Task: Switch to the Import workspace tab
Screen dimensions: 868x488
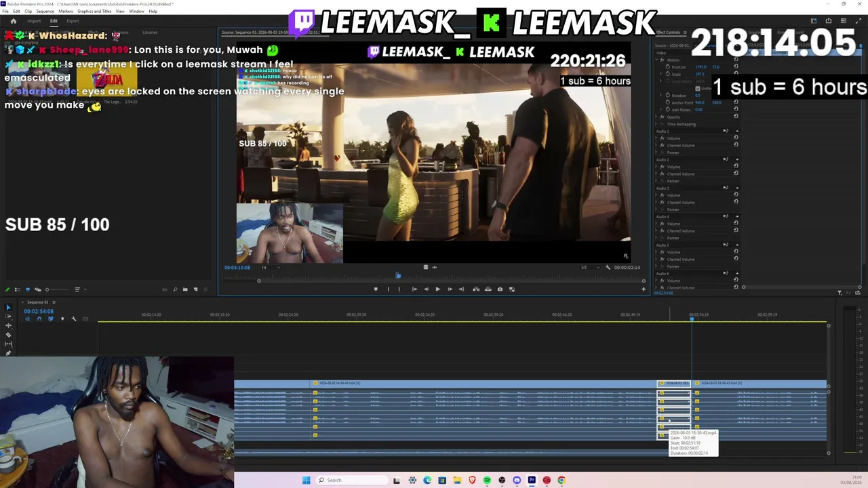Action: pyautogui.click(x=34, y=21)
